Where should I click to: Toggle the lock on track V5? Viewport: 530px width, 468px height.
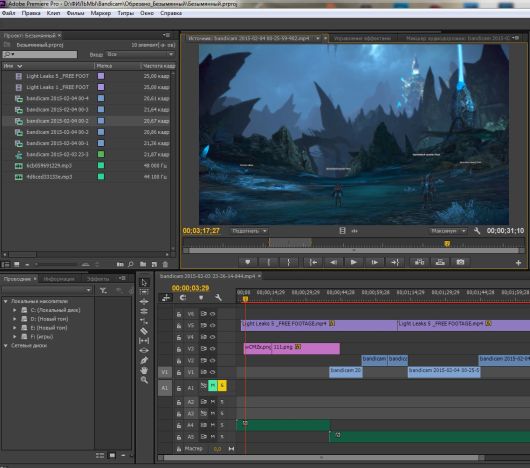point(179,326)
